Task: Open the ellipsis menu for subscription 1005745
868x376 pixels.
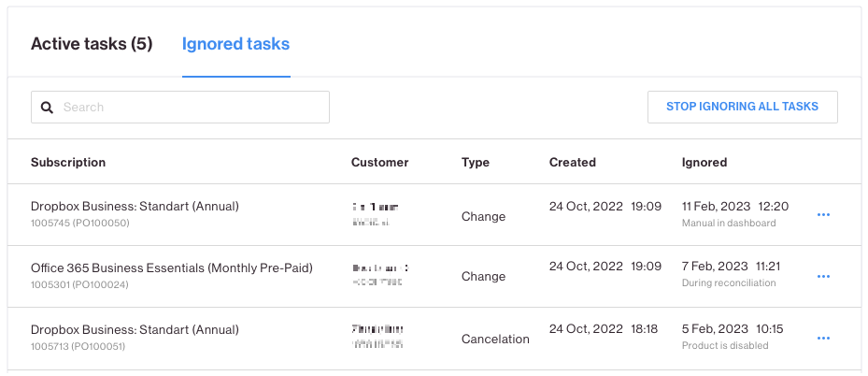Action: click(823, 215)
